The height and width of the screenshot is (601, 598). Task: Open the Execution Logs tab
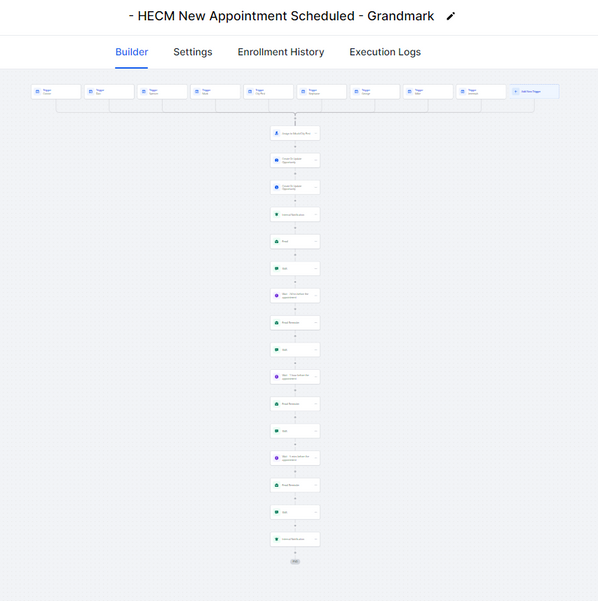[385, 52]
